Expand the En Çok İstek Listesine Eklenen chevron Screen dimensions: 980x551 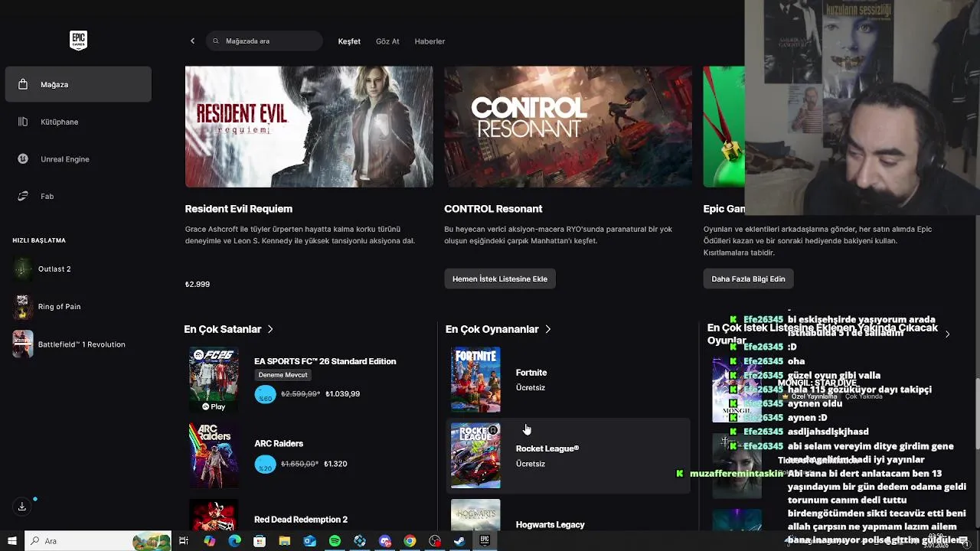[x=947, y=334]
